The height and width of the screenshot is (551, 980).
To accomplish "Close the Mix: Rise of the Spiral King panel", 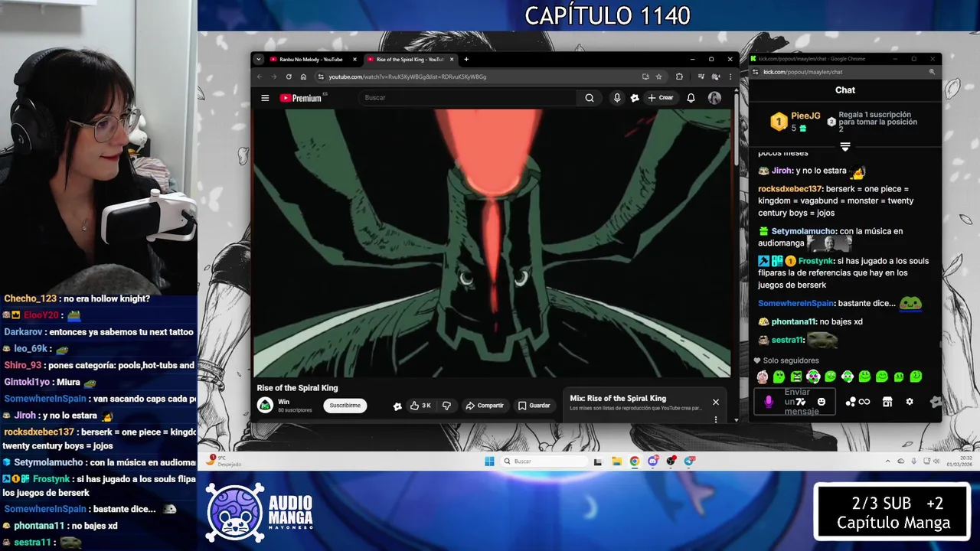I will click(x=716, y=402).
